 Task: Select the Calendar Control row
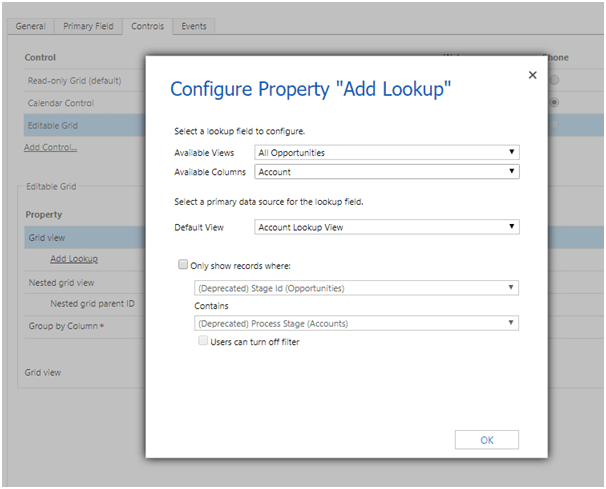(x=84, y=103)
